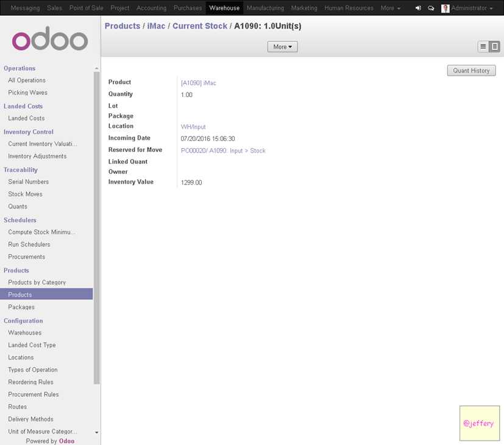504x445 pixels.
Task: Open Procurement Rules
Action: [34, 394]
